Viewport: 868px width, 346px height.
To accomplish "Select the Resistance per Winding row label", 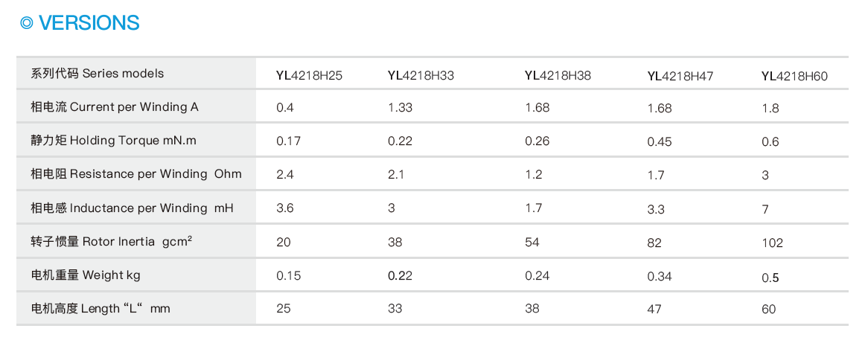I will (x=136, y=174).
